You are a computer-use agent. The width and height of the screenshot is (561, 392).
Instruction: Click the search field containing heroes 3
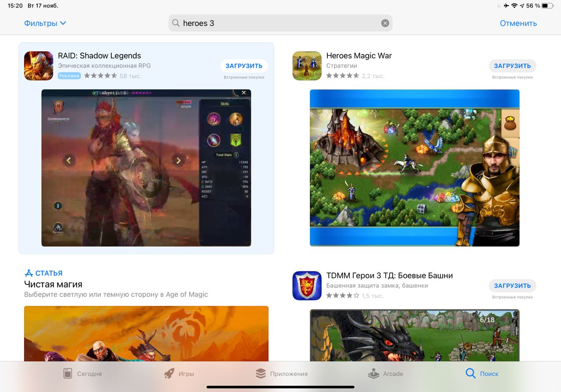click(x=280, y=23)
